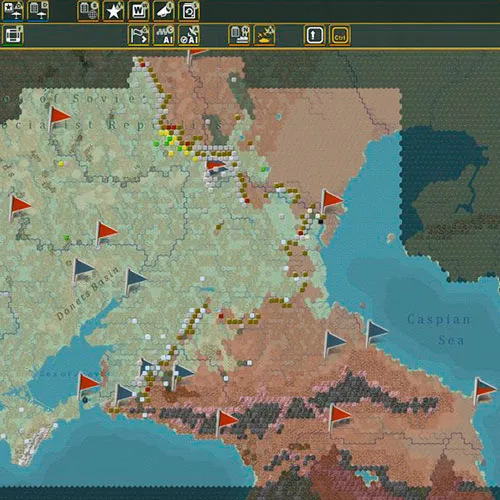Select the blue flag on the Caspian Sea shoreline
500x500 pixels.
(x=377, y=334)
